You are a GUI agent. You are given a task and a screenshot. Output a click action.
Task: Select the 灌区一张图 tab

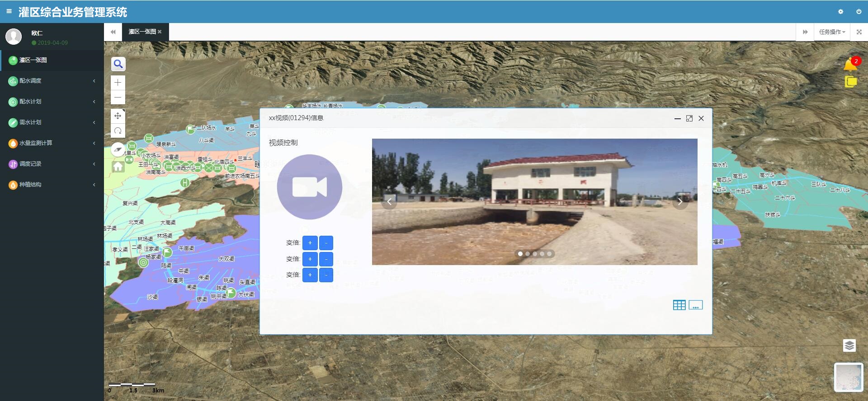(x=142, y=32)
